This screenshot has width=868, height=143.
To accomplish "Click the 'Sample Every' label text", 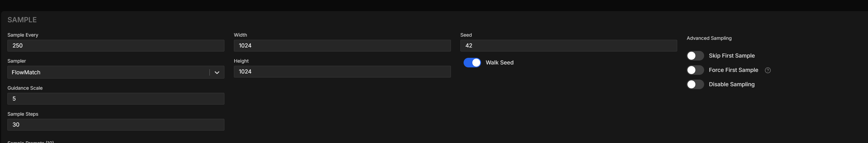I will 22,35.
